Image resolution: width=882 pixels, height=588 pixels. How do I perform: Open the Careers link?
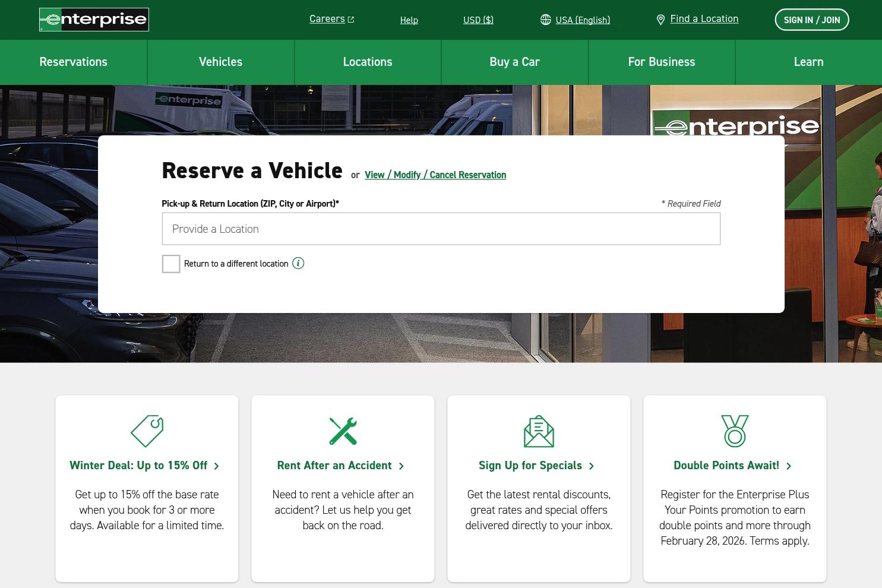tap(327, 19)
